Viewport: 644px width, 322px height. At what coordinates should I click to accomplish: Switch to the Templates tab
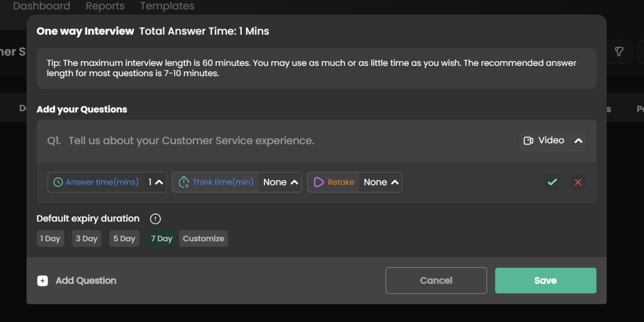point(167,6)
